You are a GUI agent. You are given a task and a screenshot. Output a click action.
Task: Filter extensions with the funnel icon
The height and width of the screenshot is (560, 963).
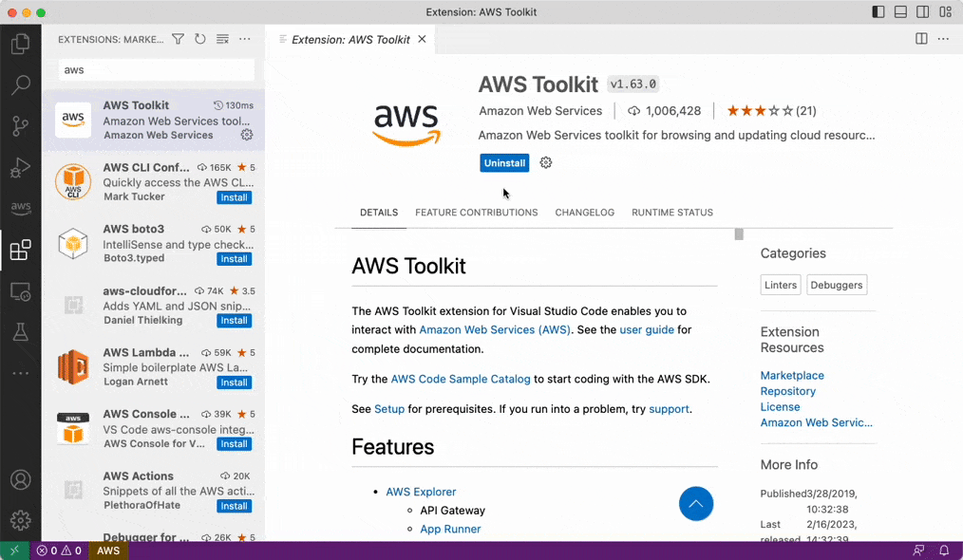point(179,39)
